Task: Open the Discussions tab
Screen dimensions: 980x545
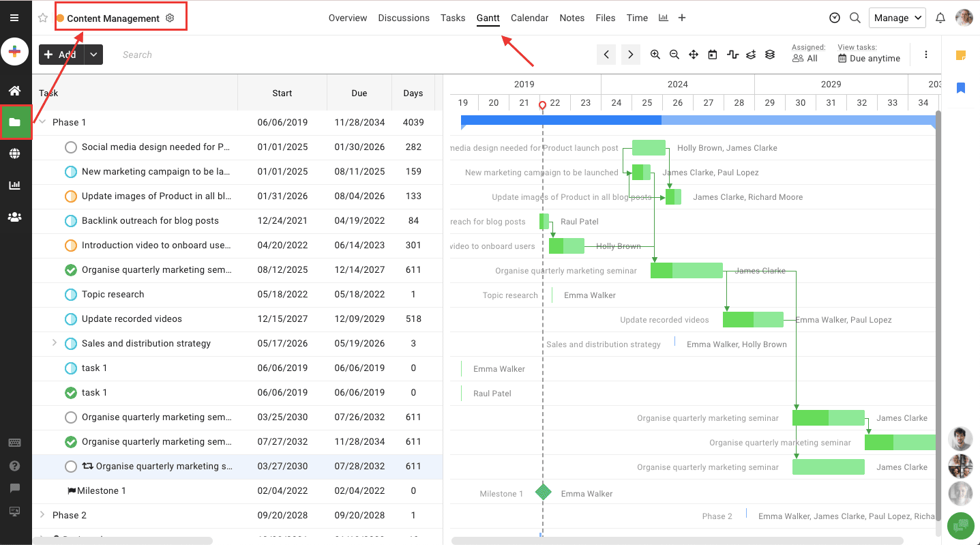Action: coord(404,18)
